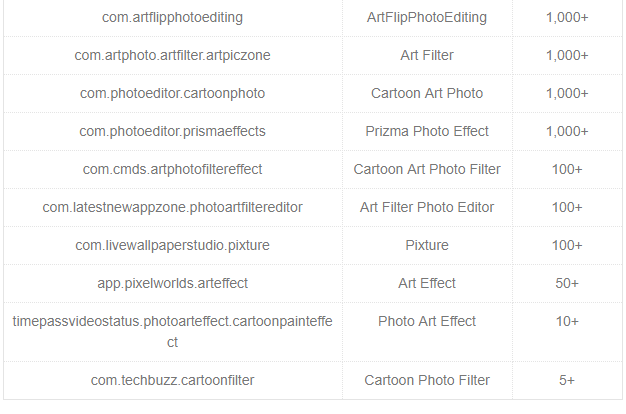Image resolution: width=626 pixels, height=414 pixels.
Task: Click the Prizma Photo Effect name
Action: pos(427,131)
